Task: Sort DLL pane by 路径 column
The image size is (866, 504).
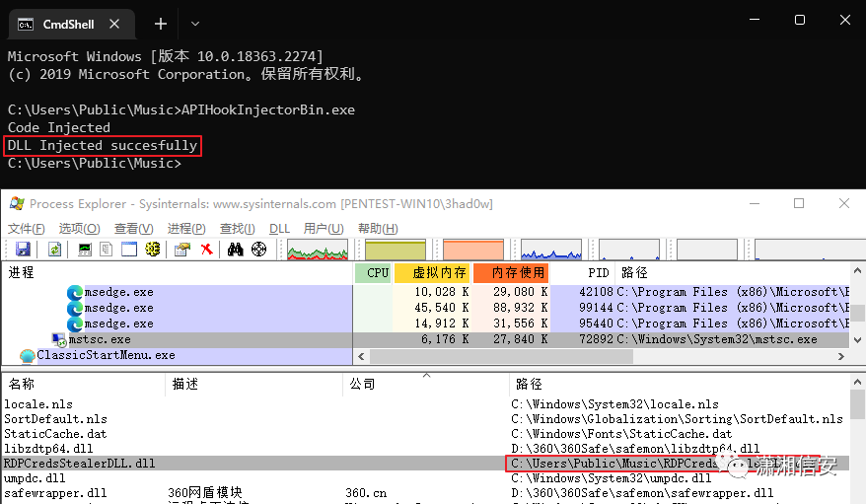Action: (680, 385)
